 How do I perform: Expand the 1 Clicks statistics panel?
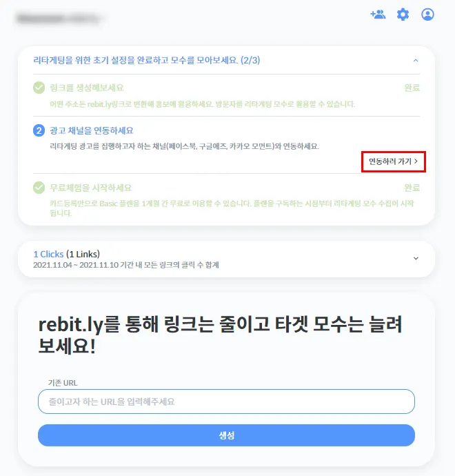pyautogui.click(x=416, y=258)
